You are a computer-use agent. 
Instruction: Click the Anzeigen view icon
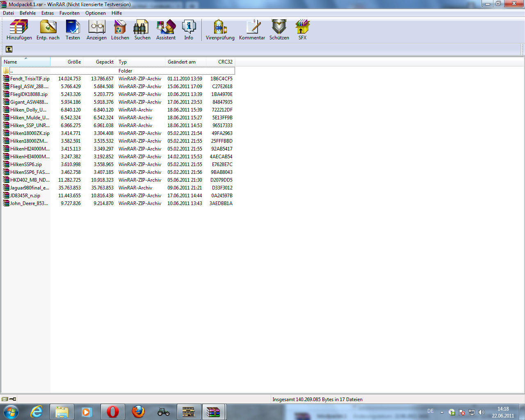pos(96,30)
